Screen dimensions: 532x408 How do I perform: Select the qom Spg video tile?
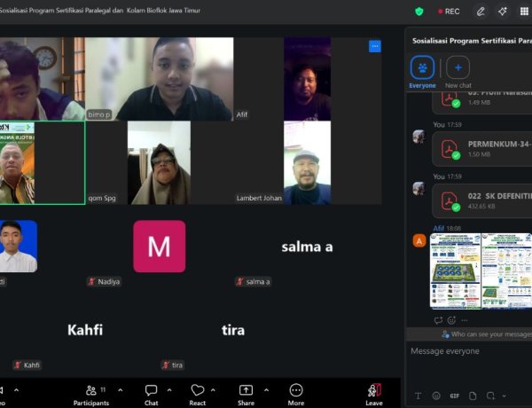159,163
